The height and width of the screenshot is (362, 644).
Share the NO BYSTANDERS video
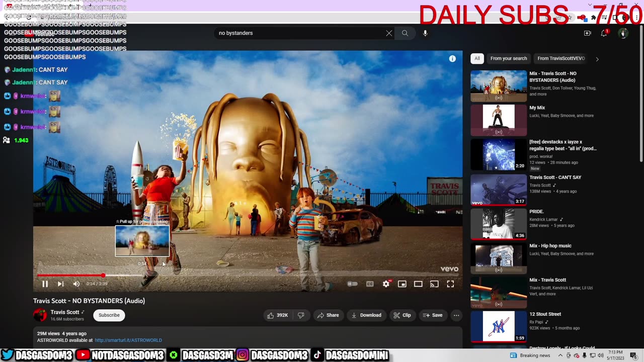328,315
